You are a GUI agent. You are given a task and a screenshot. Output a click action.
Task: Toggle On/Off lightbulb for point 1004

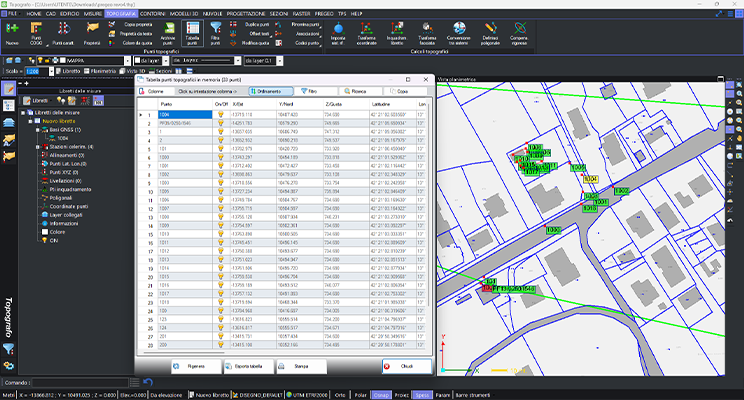tap(223, 115)
